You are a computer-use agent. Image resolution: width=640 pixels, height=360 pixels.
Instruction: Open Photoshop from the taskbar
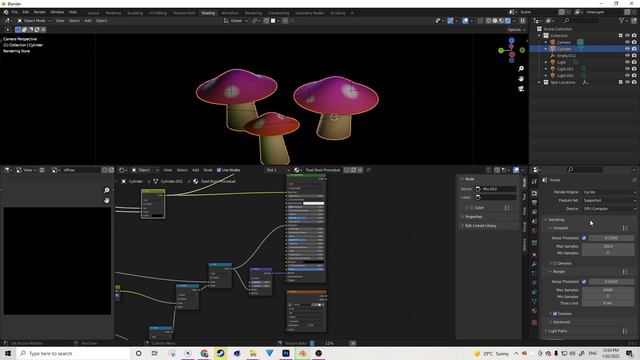(x=286, y=353)
